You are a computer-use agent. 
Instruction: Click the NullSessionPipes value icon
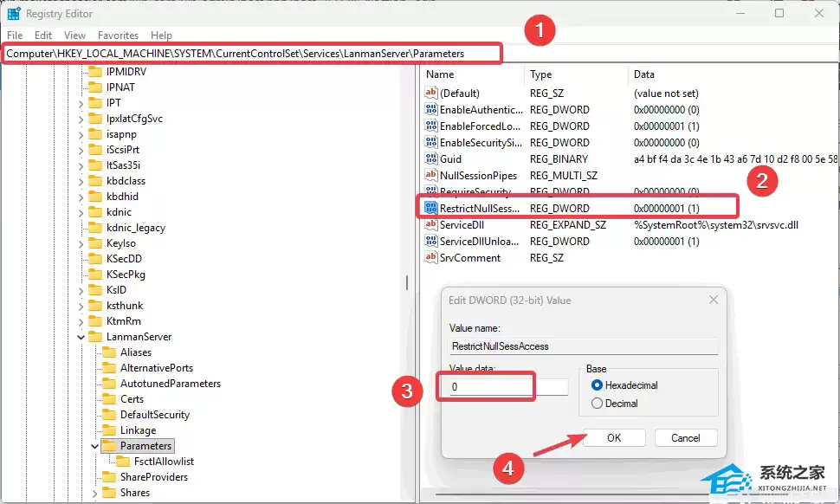(x=431, y=176)
